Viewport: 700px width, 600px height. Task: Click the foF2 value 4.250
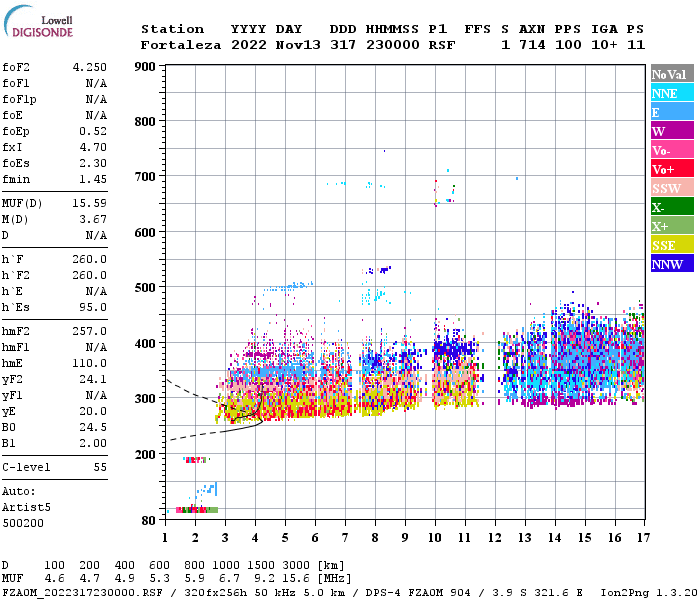90,67
